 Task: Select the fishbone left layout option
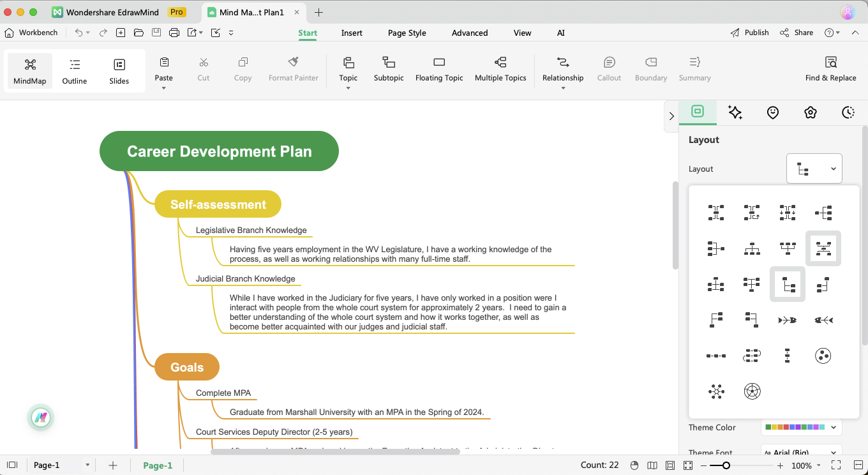[823, 320]
